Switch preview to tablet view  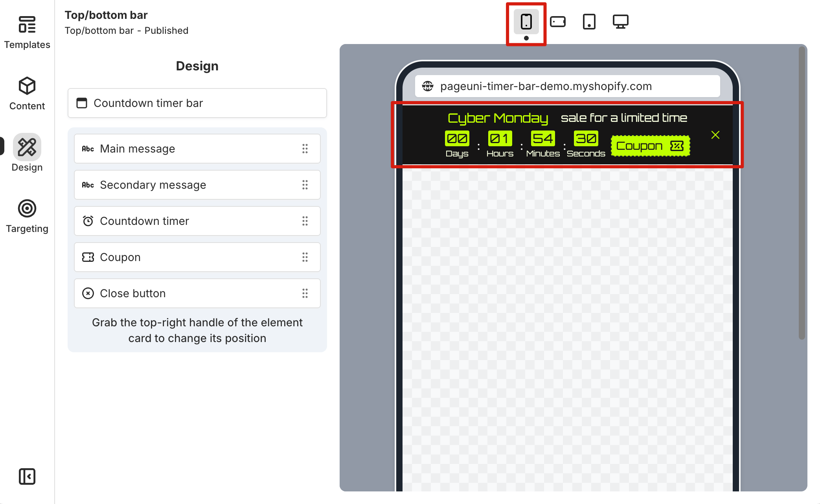coord(589,22)
